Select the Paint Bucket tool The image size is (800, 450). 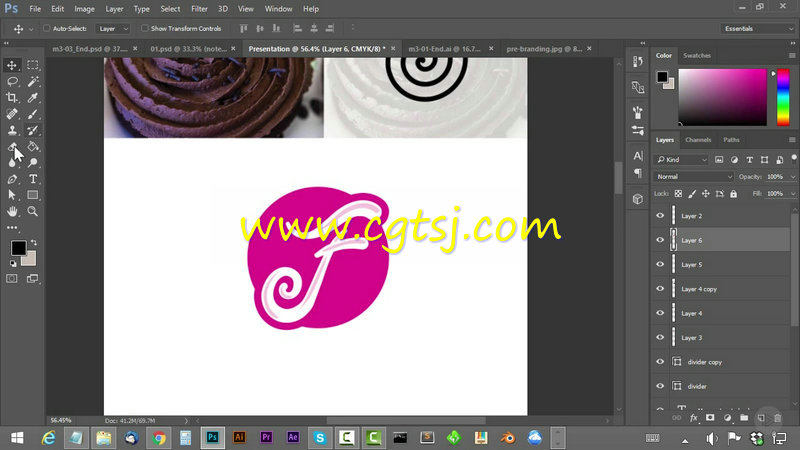[33, 147]
